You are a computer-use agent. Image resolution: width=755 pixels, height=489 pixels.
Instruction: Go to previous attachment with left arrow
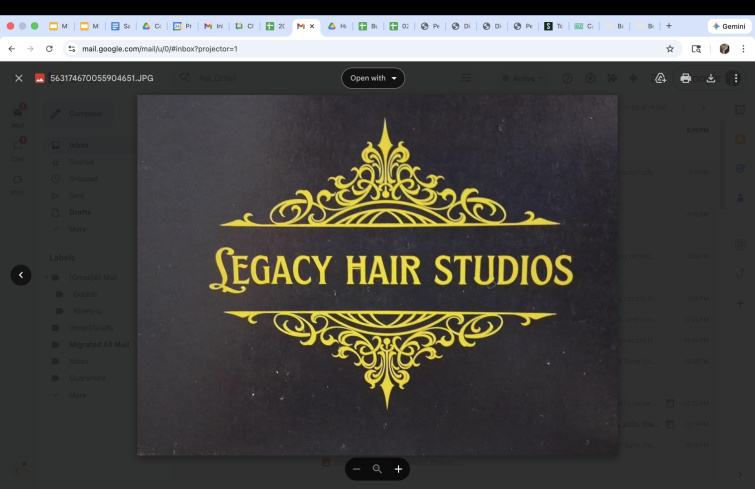tap(21, 275)
